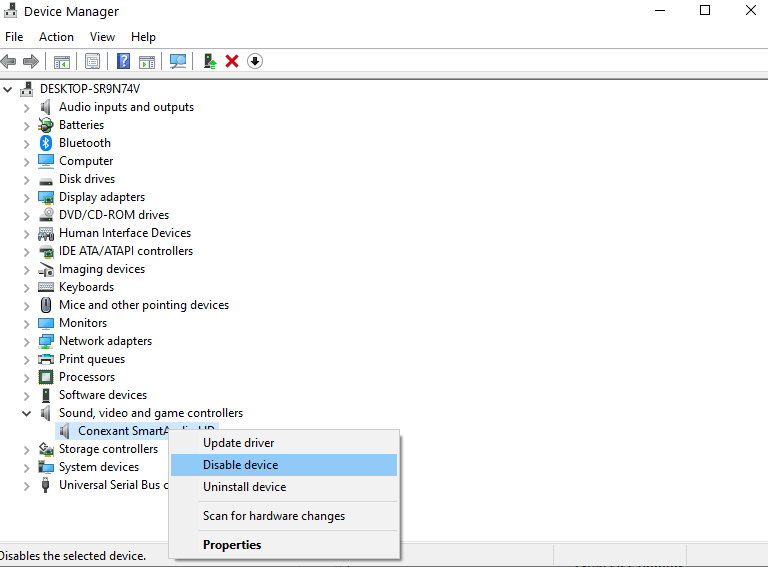This screenshot has width=768, height=567.
Task: Expand Audio inputs and outputs category
Action: coord(26,108)
